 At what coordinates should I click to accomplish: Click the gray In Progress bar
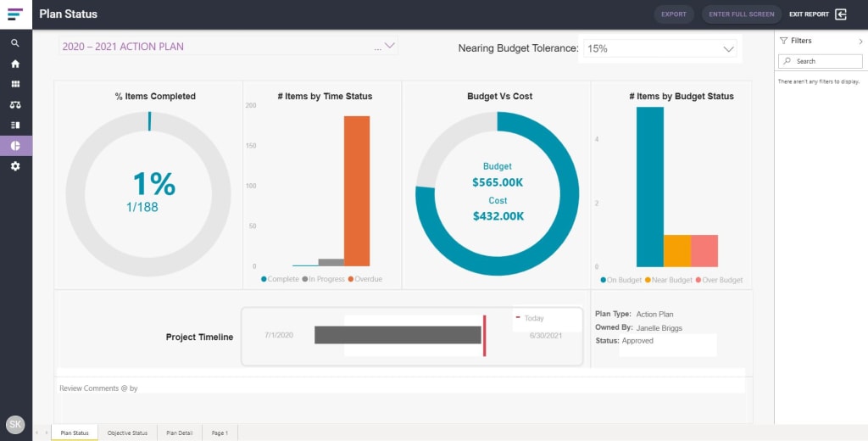click(x=331, y=263)
